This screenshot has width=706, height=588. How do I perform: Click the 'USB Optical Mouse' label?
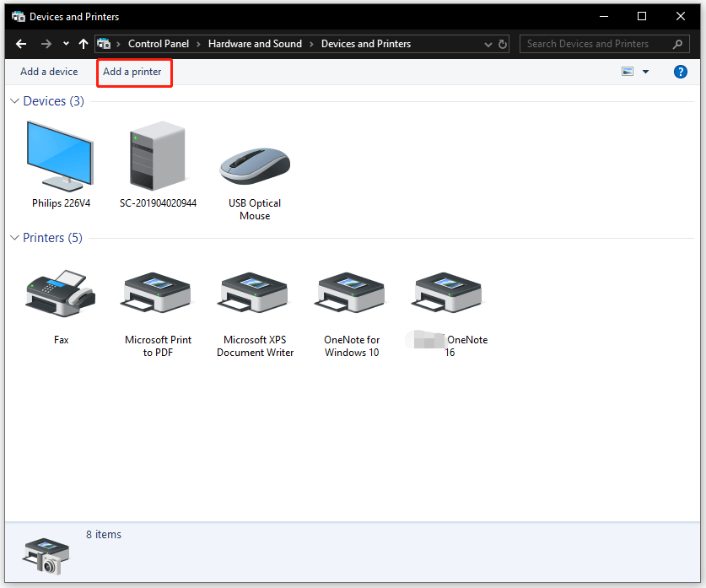tap(255, 209)
